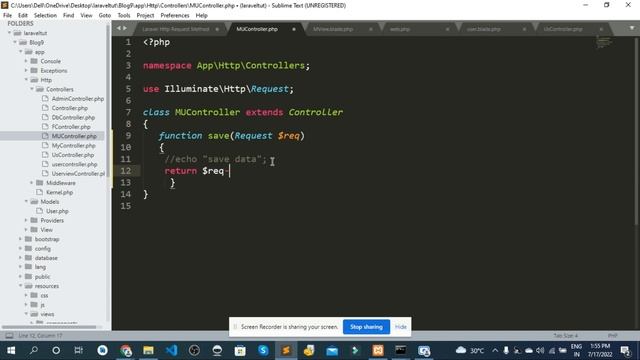Expand the Console folder
Screen dimensions: 640x360
point(26,61)
